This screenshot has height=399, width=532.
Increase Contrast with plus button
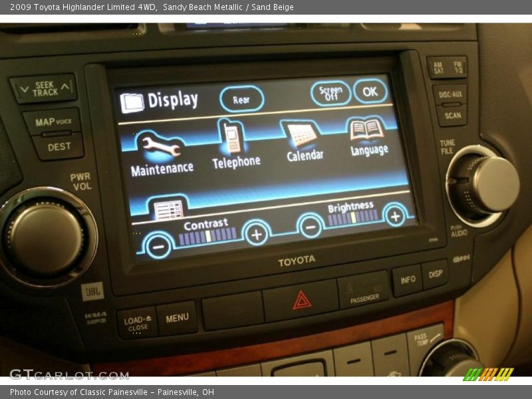(x=257, y=234)
